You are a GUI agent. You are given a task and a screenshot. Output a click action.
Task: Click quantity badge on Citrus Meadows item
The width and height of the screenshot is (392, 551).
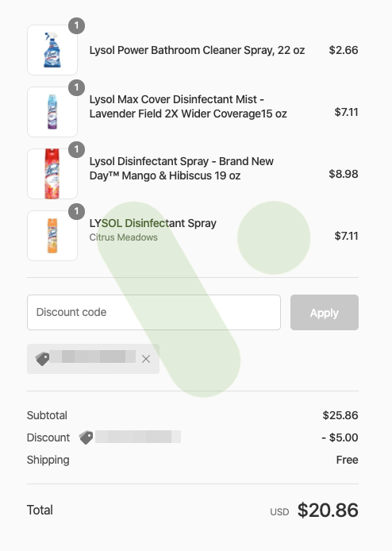[76, 211]
